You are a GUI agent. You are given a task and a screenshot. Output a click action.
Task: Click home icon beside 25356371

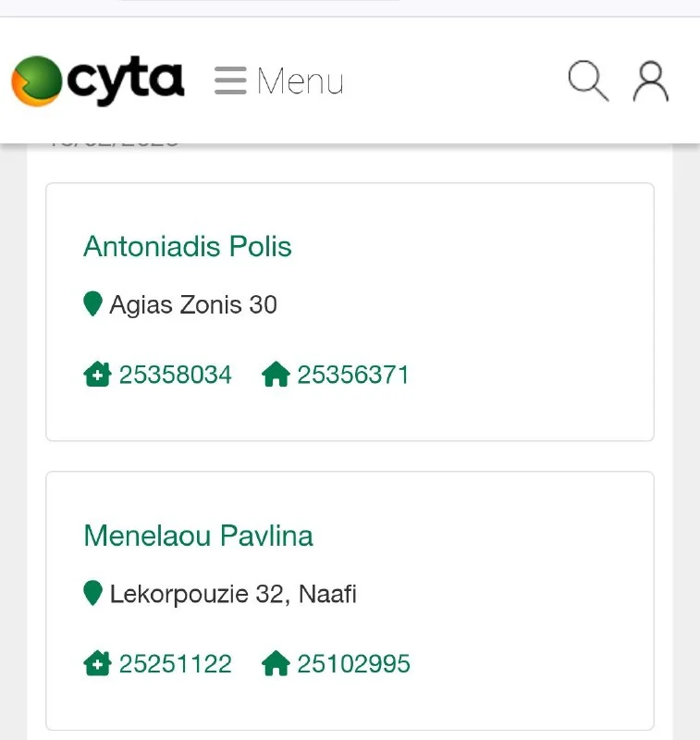[276, 375]
